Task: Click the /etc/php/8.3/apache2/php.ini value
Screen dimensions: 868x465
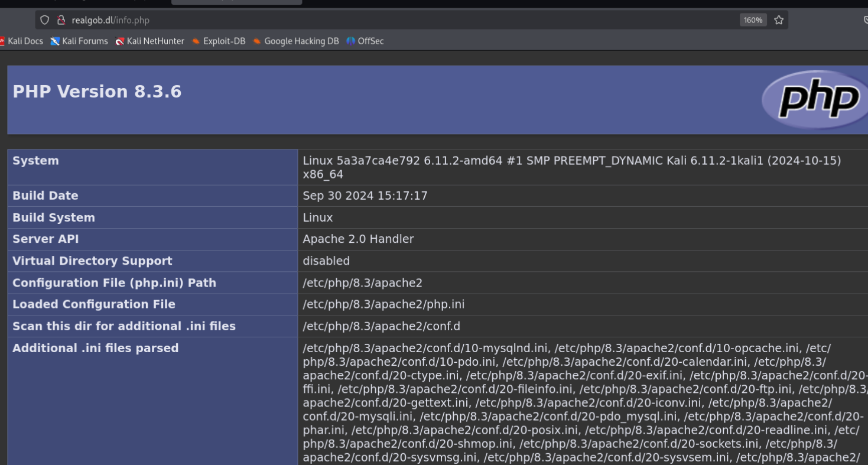Action: (383, 304)
